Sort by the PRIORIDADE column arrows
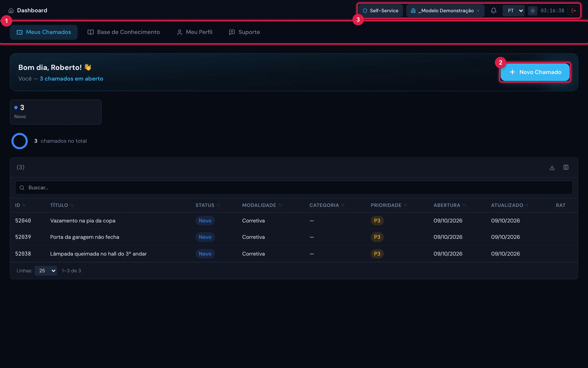 pyautogui.click(x=405, y=205)
